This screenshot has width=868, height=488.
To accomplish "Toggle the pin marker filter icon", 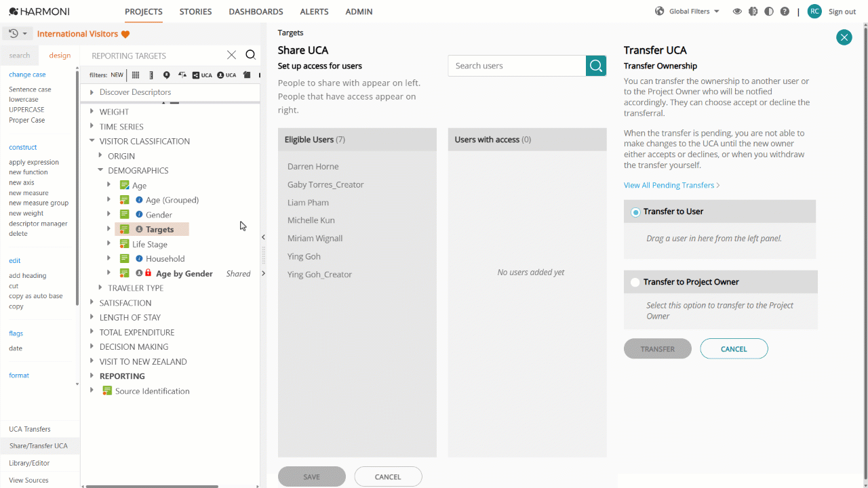I will pos(167,75).
